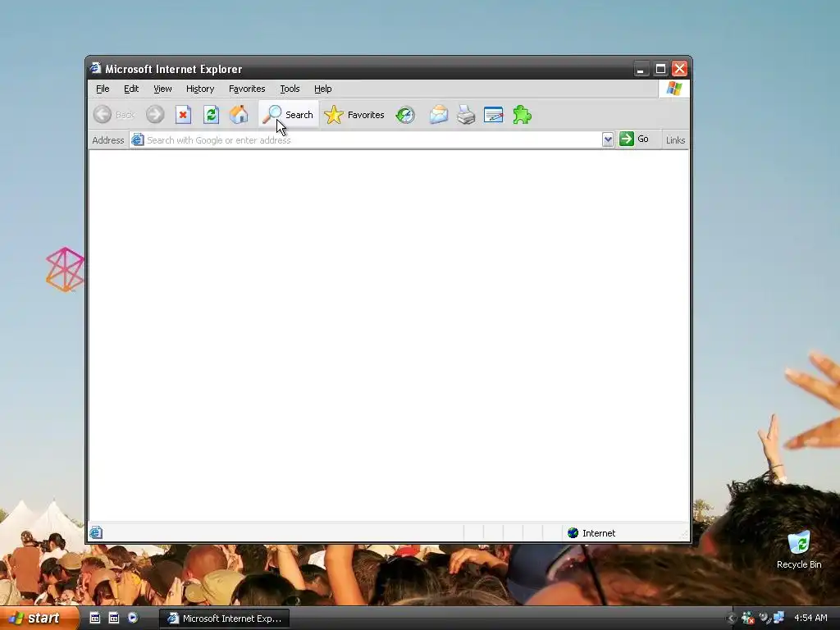840x630 pixels.
Task: Expand the address bar dropdown arrow
Action: (x=608, y=139)
